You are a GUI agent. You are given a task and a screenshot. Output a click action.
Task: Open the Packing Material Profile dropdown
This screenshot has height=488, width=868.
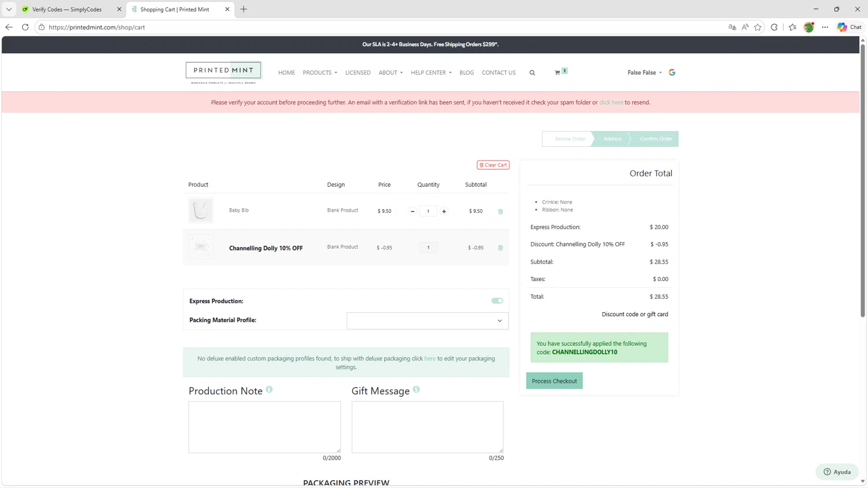428,321
